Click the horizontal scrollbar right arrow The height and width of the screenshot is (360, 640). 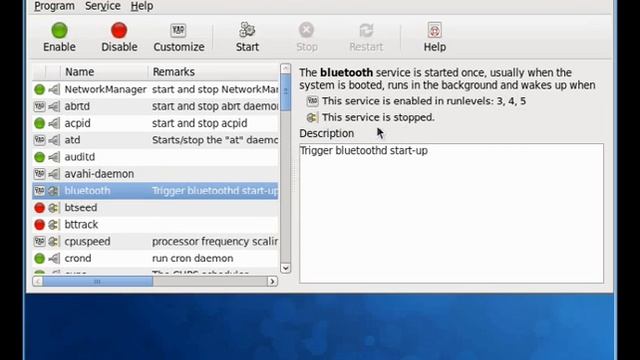coord(272,281)
